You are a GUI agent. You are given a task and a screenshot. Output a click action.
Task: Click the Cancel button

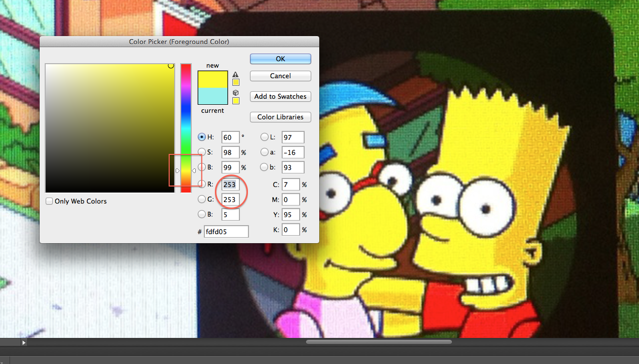tap(281, 76)
